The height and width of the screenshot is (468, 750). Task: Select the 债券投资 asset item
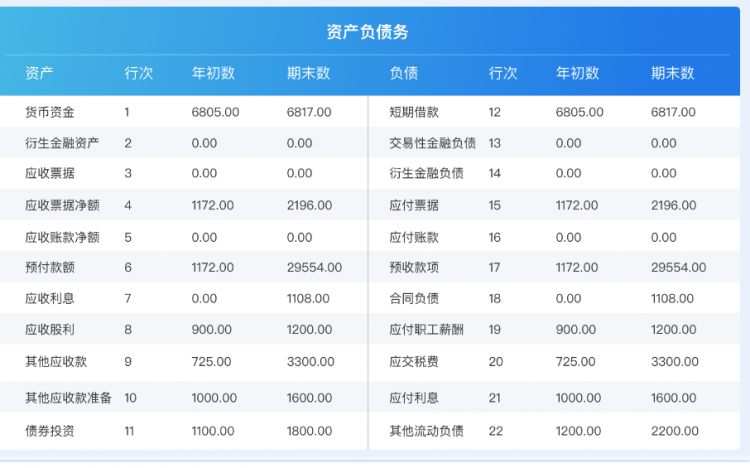[x=50, y=431]
